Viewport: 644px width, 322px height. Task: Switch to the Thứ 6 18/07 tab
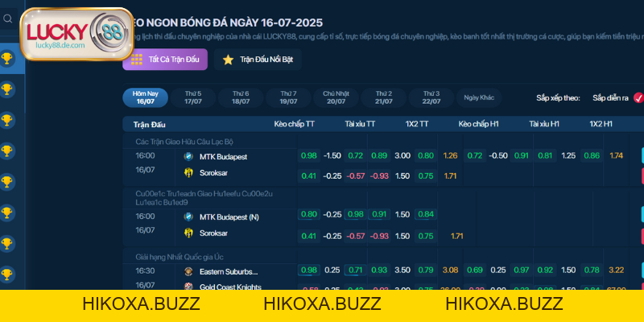[x=241, y=97]
